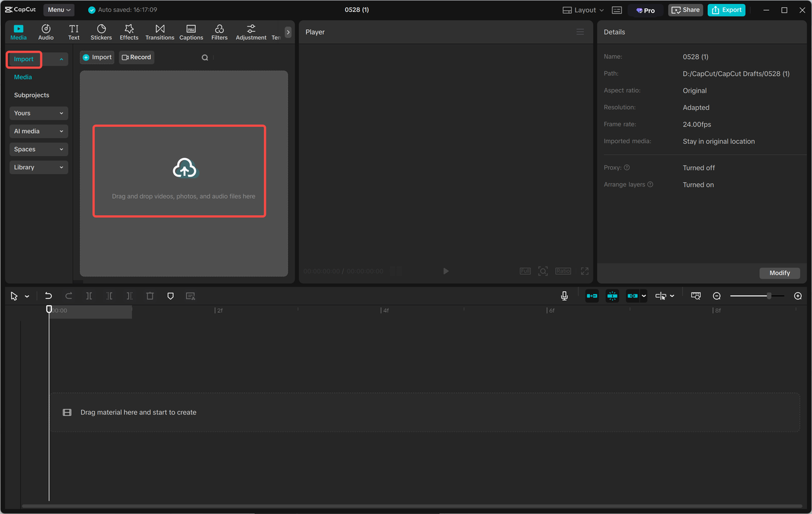812x514 pixels.
Task: Switch to the Text panel
Action: pos(74,32)
